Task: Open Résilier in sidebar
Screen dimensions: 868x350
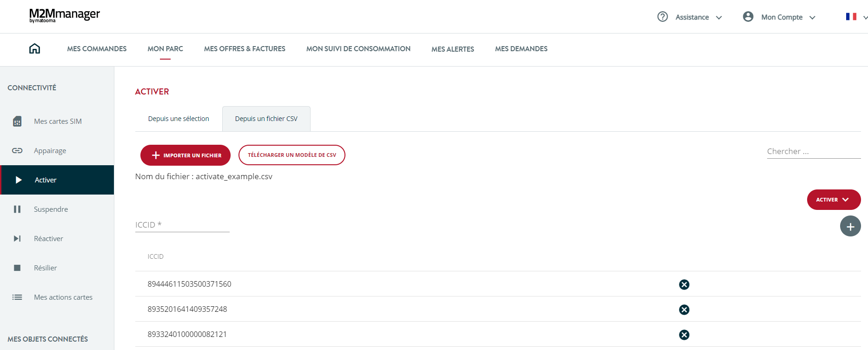Action: click(x=57, y=268)
